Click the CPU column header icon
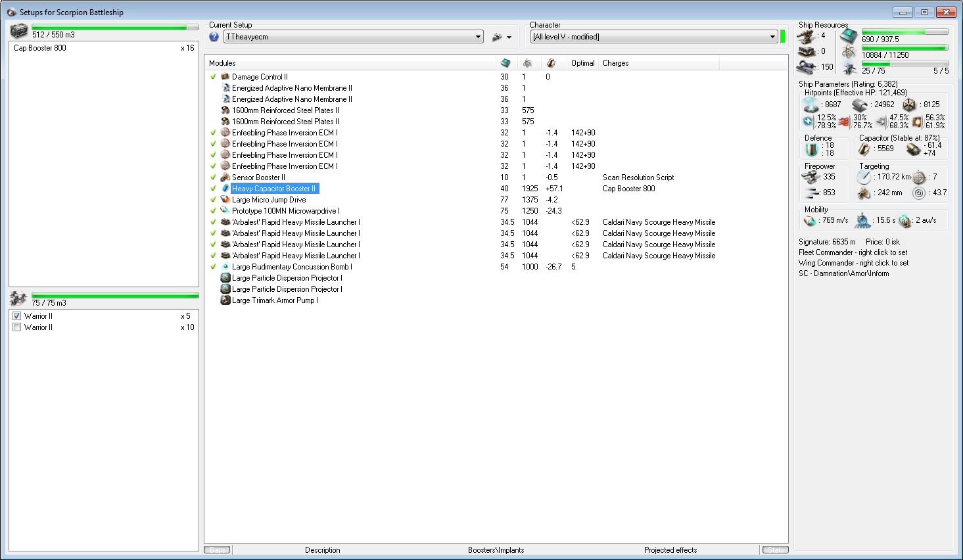This screenshot has width=963, height=560. point(505,63)
